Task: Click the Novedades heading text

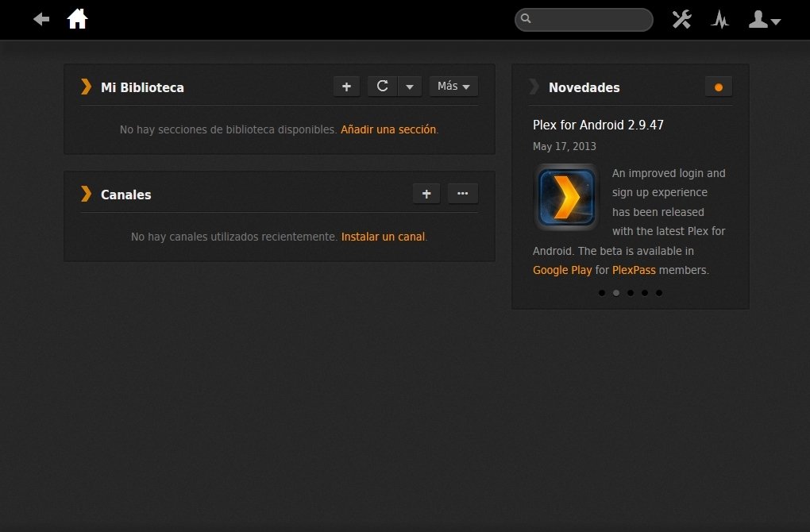Action: (584, 87)
